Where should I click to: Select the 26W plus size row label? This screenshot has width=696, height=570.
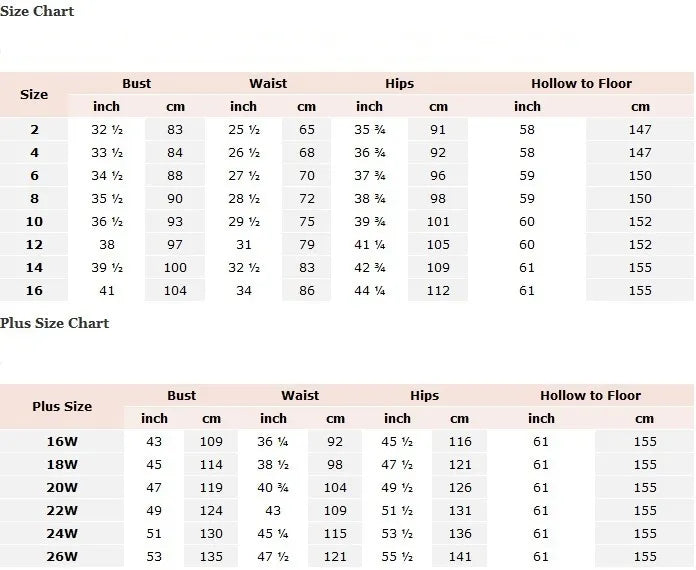coord(62,557)
